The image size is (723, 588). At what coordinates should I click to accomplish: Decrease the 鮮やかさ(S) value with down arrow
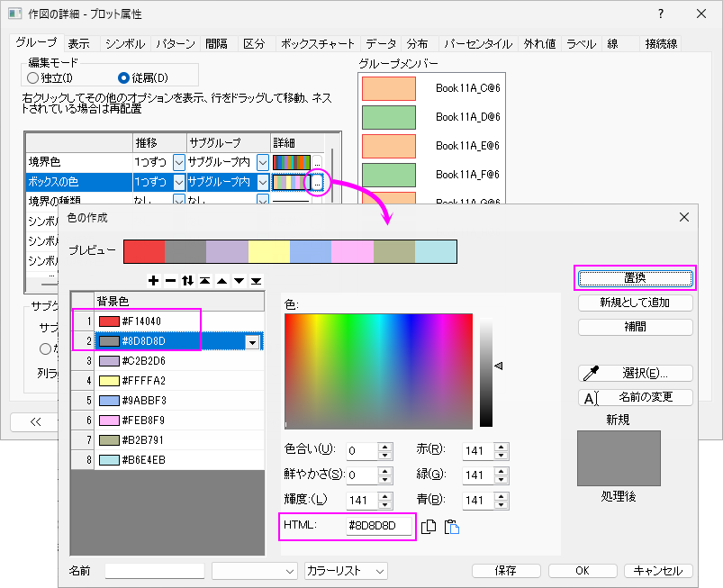[x=385, y=480]
